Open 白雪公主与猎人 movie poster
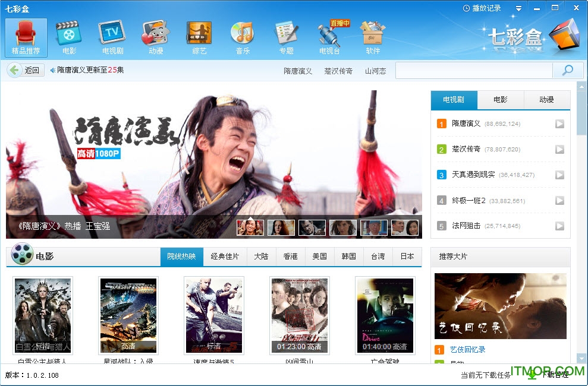This screenshot has width=588, height=386. 43,315
